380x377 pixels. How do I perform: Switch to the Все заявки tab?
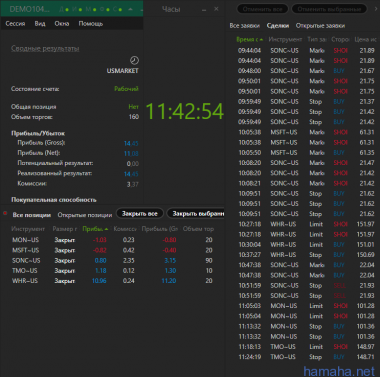tap(244, 26)
